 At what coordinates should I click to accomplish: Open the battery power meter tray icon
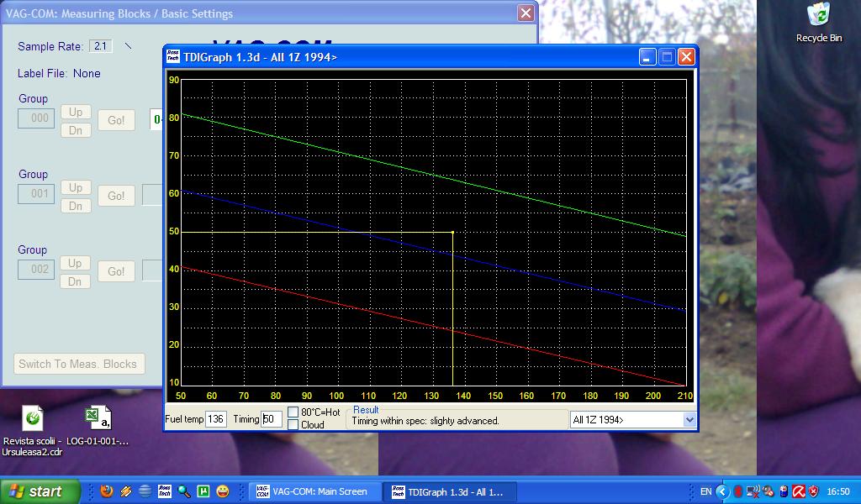784,491
